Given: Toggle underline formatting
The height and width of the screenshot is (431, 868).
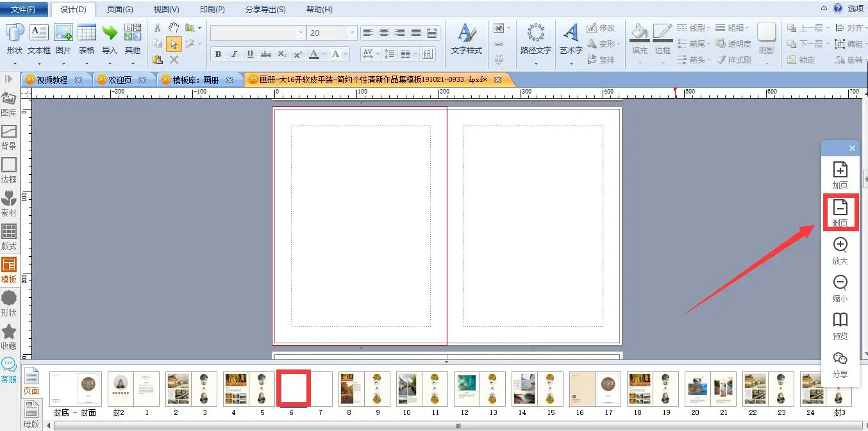Looking at the screenshot, I should point(250,54).
